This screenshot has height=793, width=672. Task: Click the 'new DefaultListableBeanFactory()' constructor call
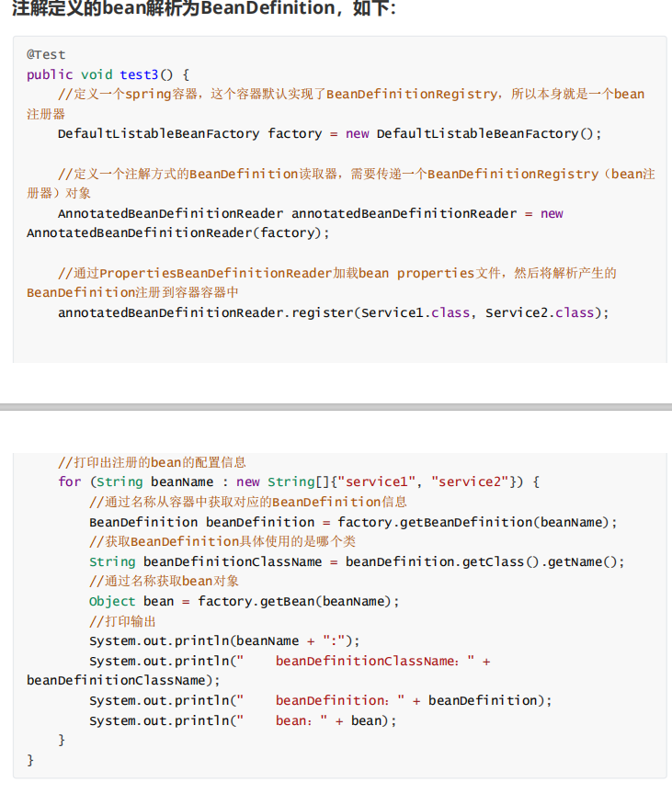tap(473, 133)
